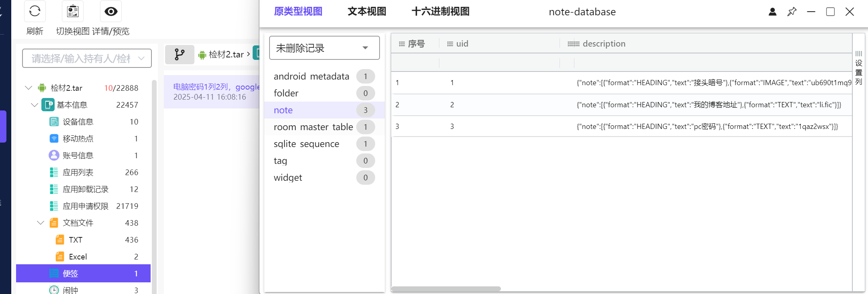Viewport: 868px width, 294px height.
Task: Click the 序号 column header menu icon
Action: (402, 44)
